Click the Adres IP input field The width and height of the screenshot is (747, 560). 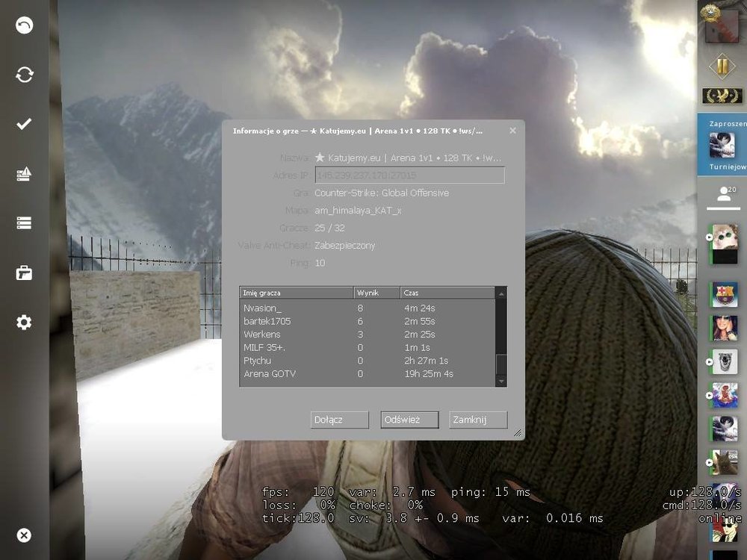coord(409,175)
